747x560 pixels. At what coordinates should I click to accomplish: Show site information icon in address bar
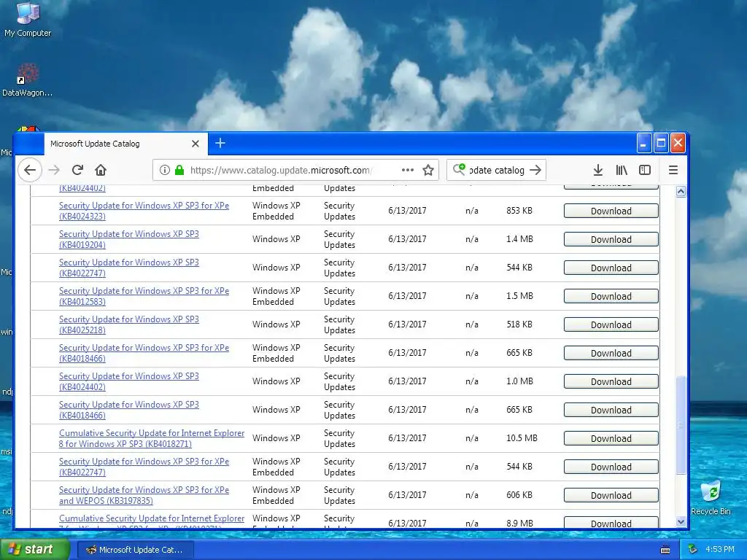click(164, 170)
